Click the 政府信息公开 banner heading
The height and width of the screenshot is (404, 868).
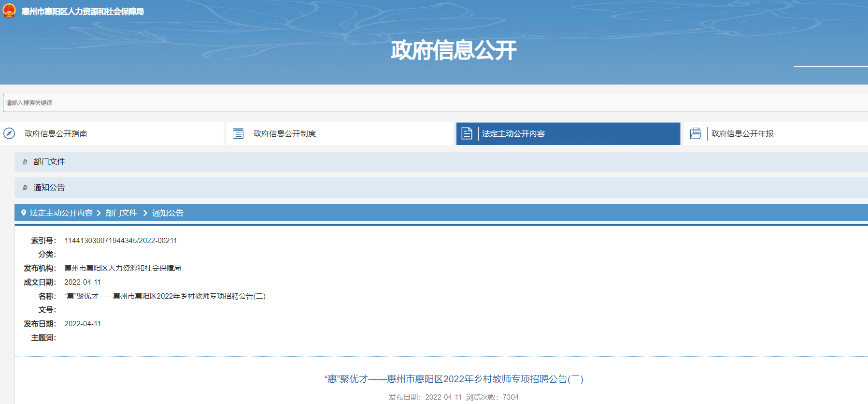(x=454, y=50)
